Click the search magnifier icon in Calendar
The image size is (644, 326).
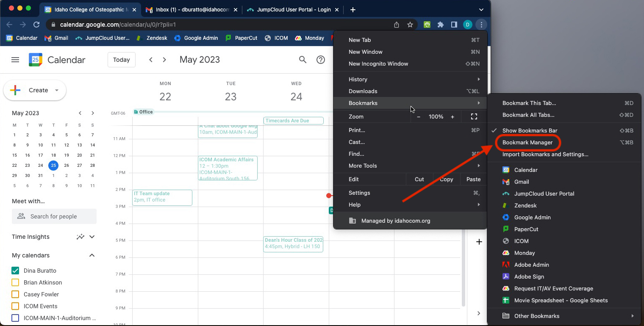pyautogui.click(x=303, y=60)
